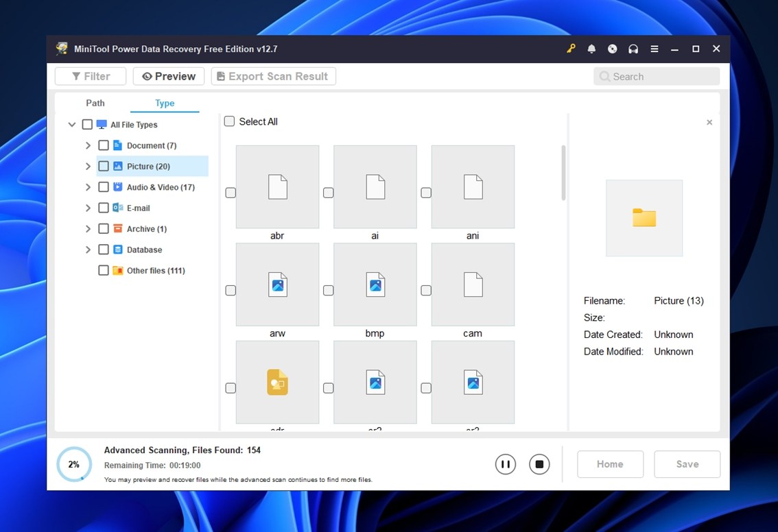
Task: Tick the Document (7) checkbox
Action: coord(104,145)
